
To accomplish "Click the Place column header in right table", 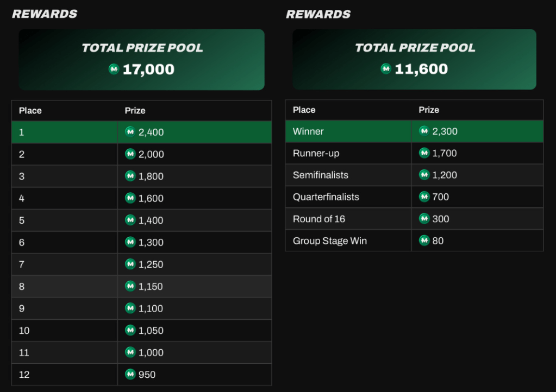I will [x=304, y=110].
